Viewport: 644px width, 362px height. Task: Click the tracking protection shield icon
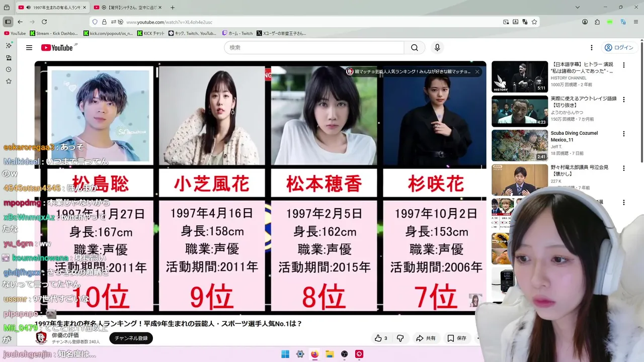[x=96, y=22]
